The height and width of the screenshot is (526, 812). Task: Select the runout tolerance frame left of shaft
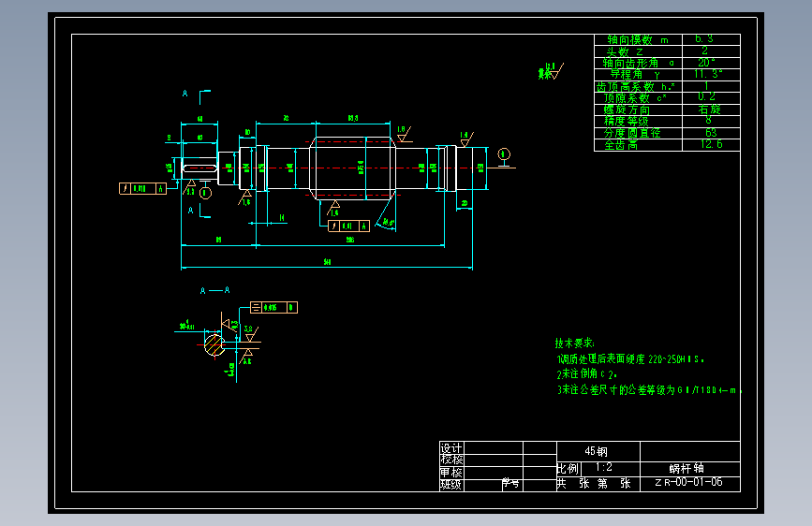pyautogui.click(x=143, y=188)
